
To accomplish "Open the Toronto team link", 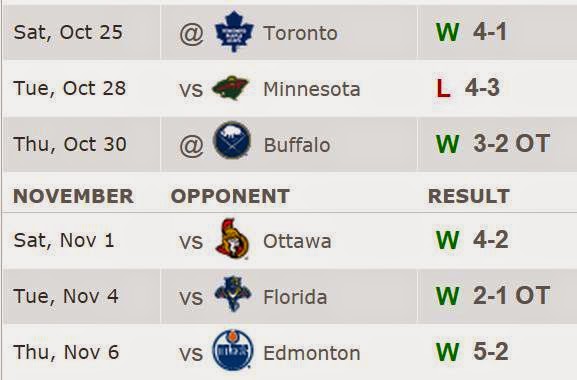I will (300, 33).
